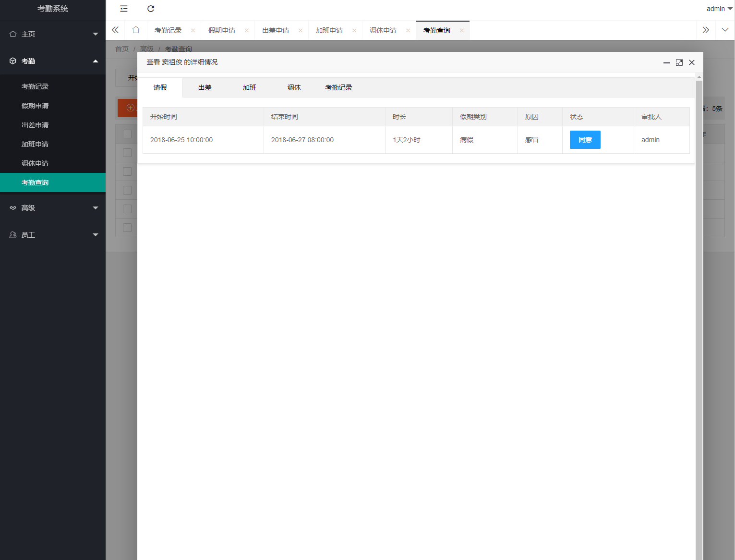Screen dimensions: 735x560
Task: Expand the 员工 sidebar menu
Action: pos(53,235)
